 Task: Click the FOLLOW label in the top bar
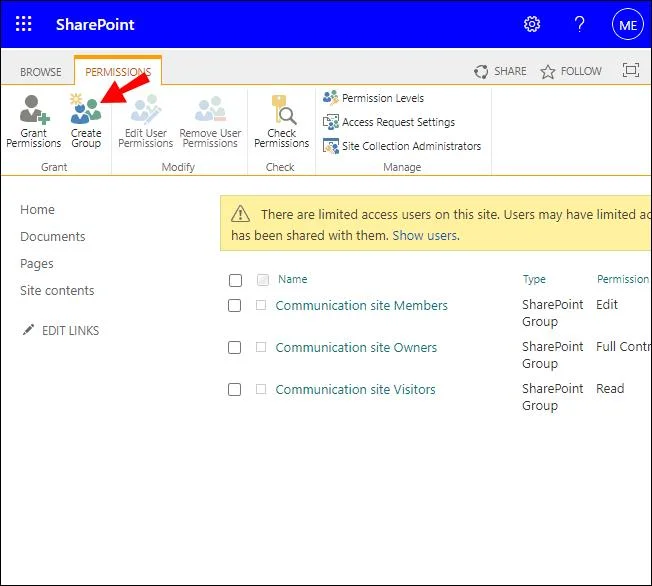[x=581, y=71]
